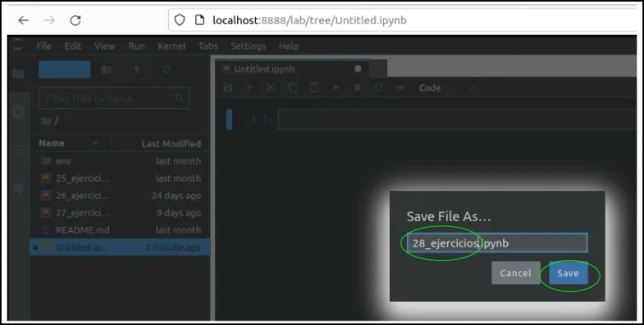
Task: Select the 27_ejercici... notebook file
Action: pyautogui.click(x=120, y=213)
